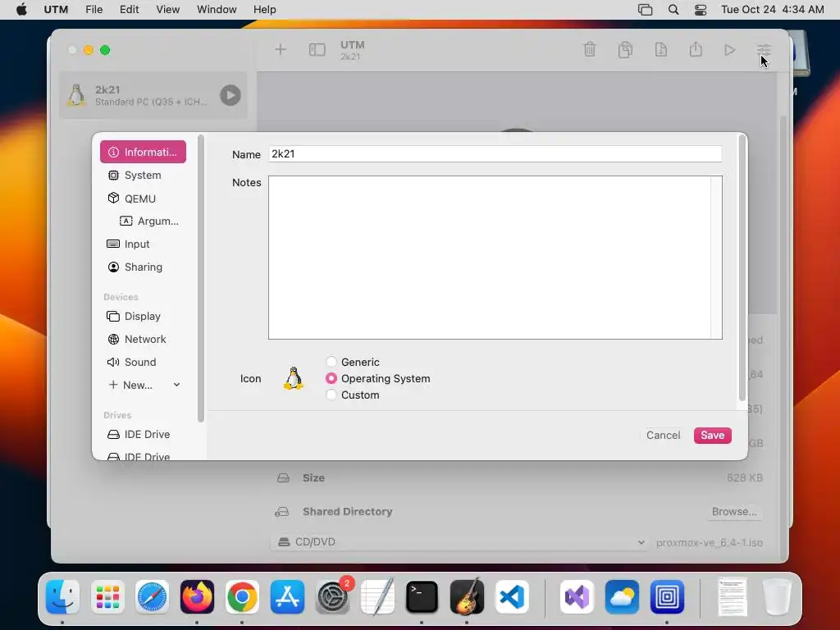Click the Name text field
Screen dimensions: 840x630
(495, 153)
